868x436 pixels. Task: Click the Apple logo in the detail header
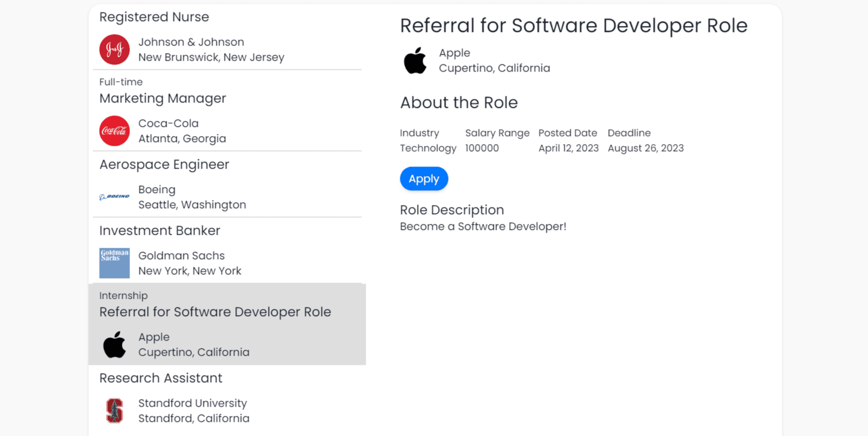(x=415, y=60)
